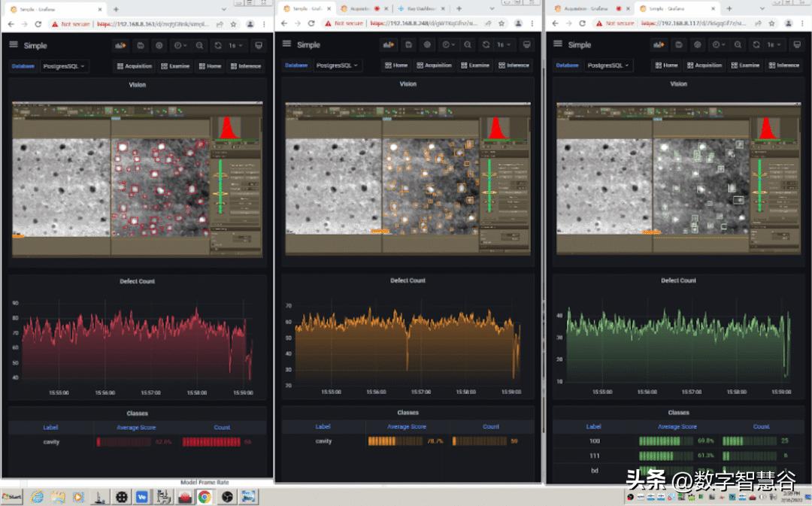Open the 1s refresh interval dropdown in right window
812x506 pixels.
coord(774,44)
